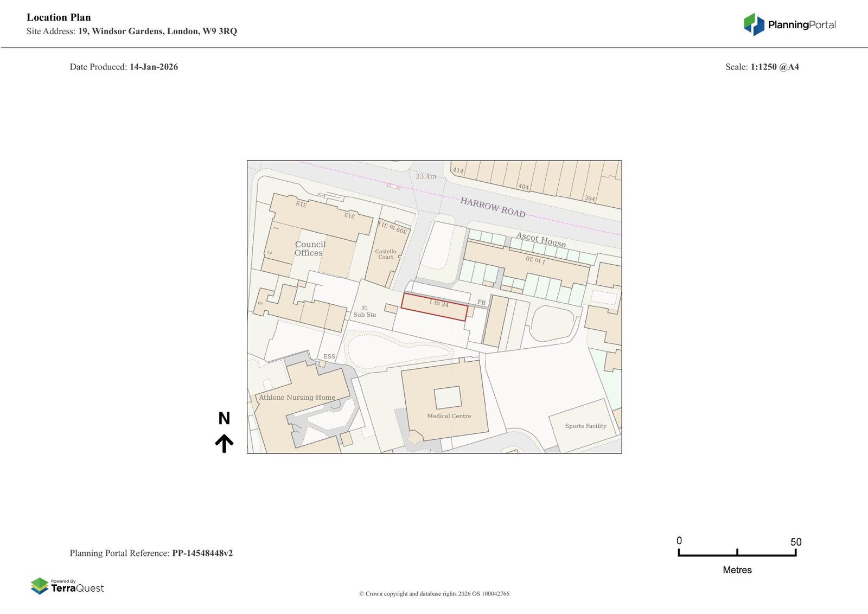Click the 0 to 50 metres scale bar

737,552
